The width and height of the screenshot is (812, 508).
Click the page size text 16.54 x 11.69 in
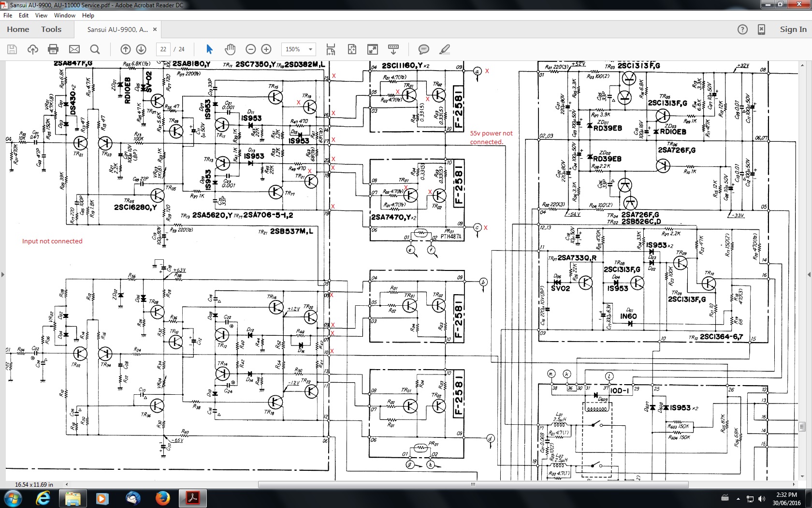(34, 484)
